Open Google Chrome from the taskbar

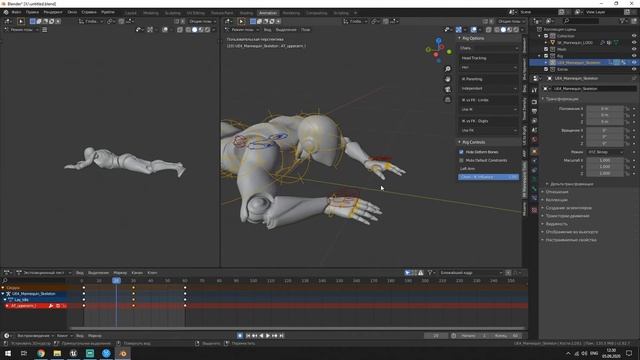pos(41,353)
